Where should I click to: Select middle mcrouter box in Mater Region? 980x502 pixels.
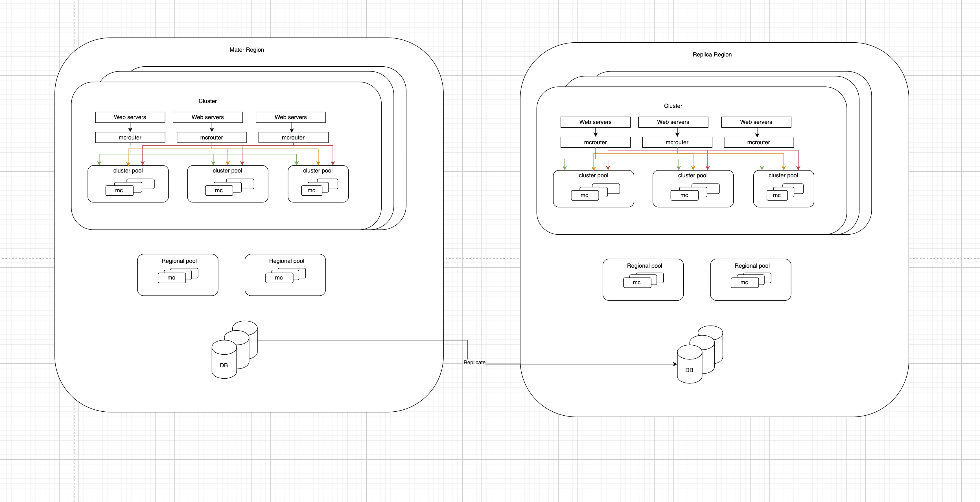tap(211, 137)
